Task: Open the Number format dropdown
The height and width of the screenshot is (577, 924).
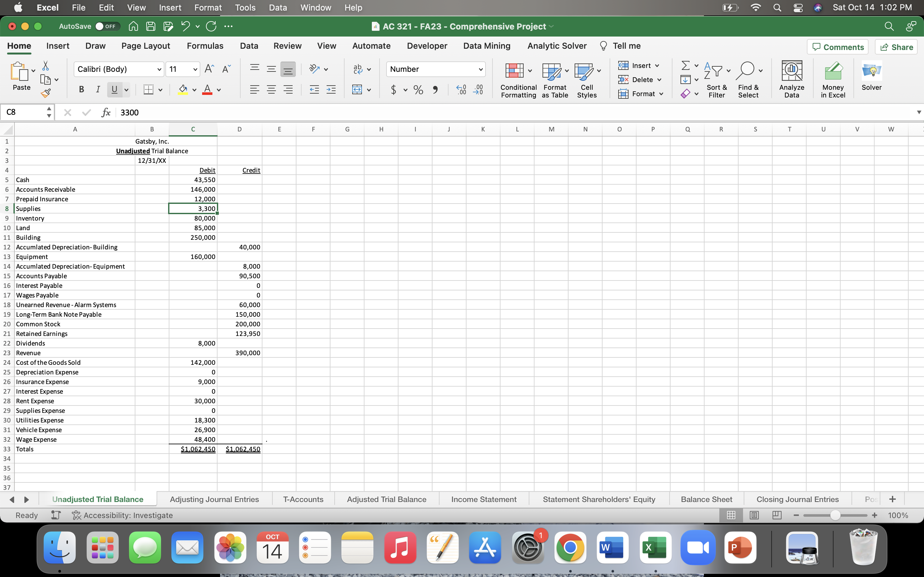Action: 481,69
